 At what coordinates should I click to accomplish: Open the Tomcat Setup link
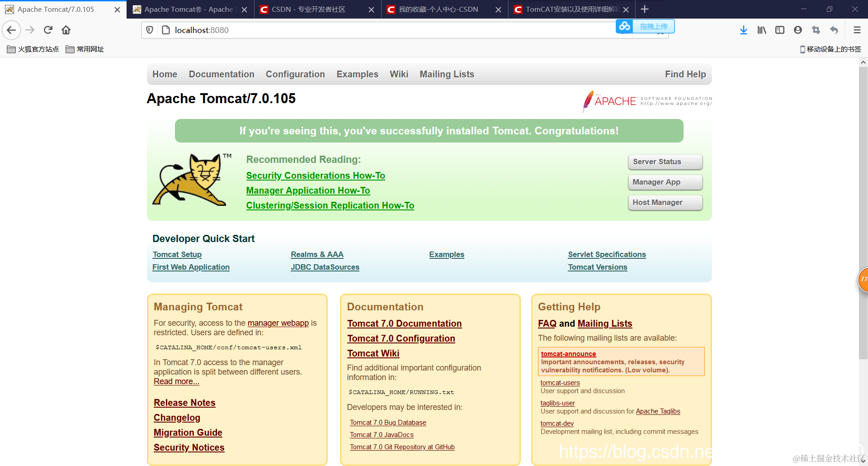pos(177,254)
